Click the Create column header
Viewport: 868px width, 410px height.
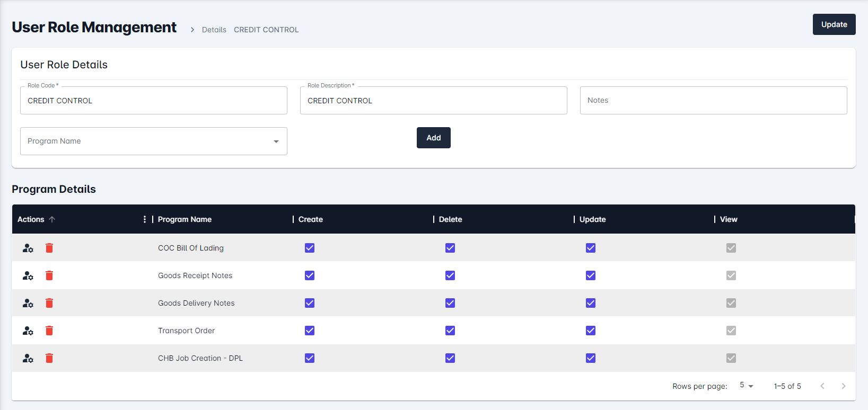[311, 219]
